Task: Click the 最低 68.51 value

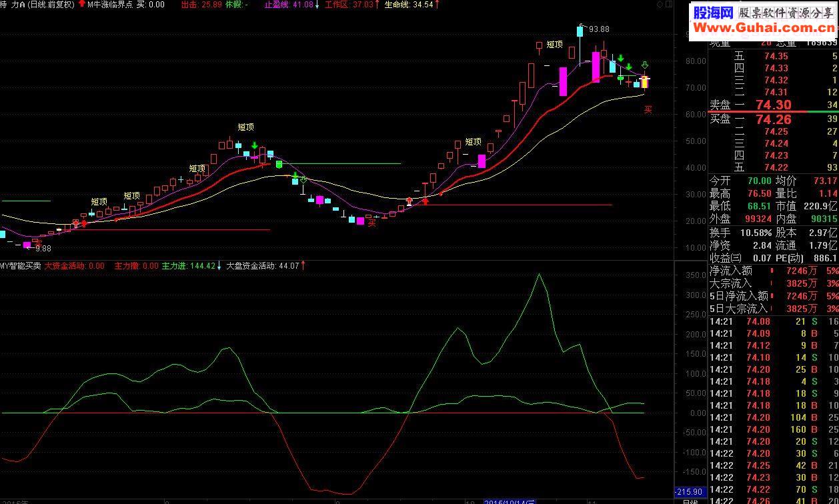Action: point(759,207)
